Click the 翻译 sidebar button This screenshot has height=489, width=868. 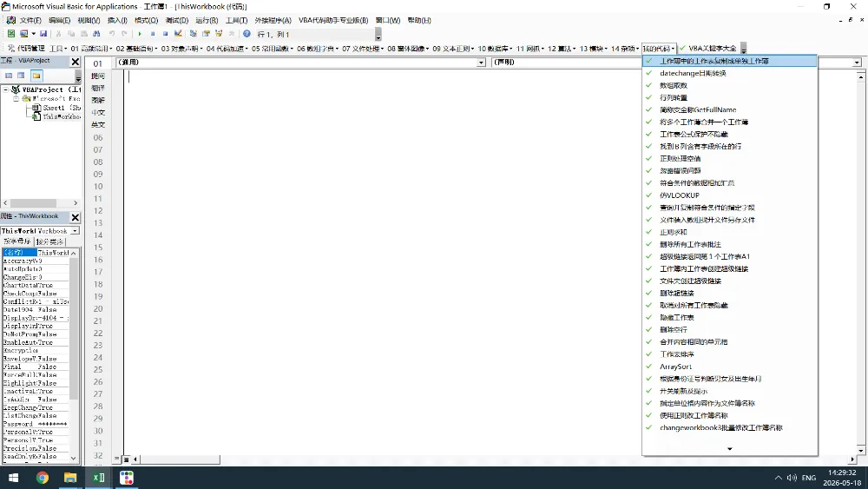[x=98, y=88]
